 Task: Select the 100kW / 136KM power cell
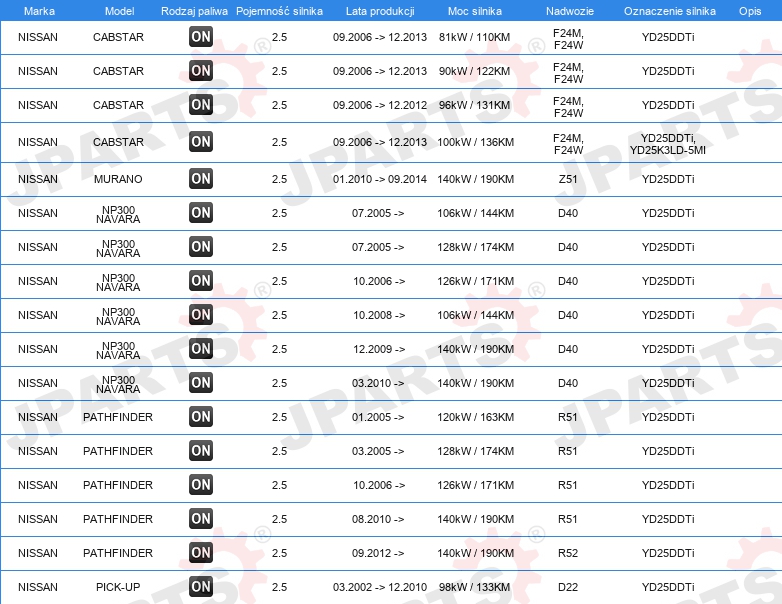[475, 142]
